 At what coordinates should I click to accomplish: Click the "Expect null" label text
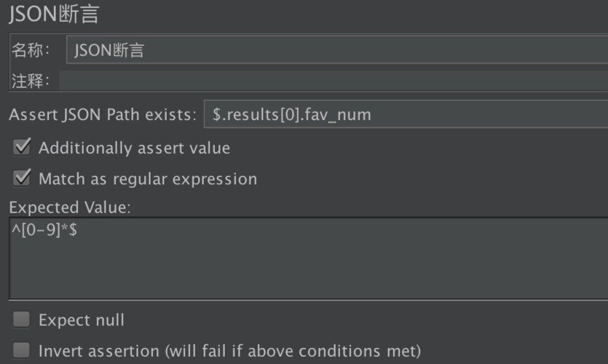coord(82,320)
